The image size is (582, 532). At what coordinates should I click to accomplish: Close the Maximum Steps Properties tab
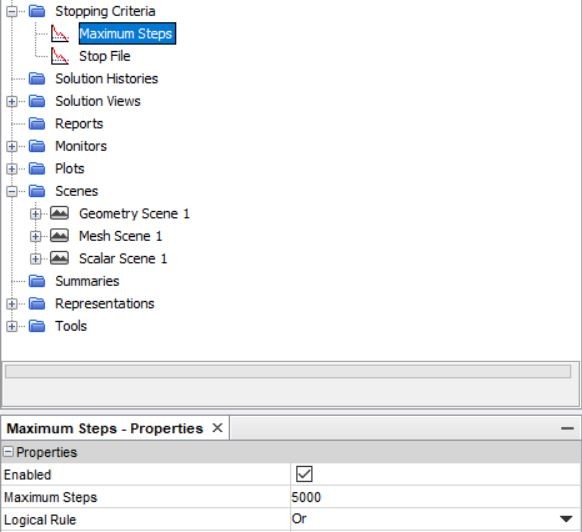(218, 428)
